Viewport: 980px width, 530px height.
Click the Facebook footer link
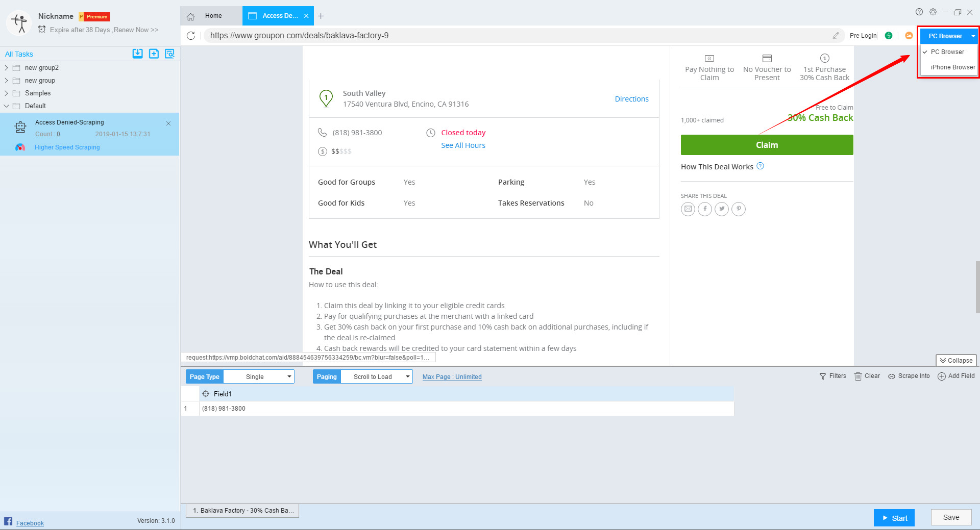pyautogui.click(x=30, y=523)
